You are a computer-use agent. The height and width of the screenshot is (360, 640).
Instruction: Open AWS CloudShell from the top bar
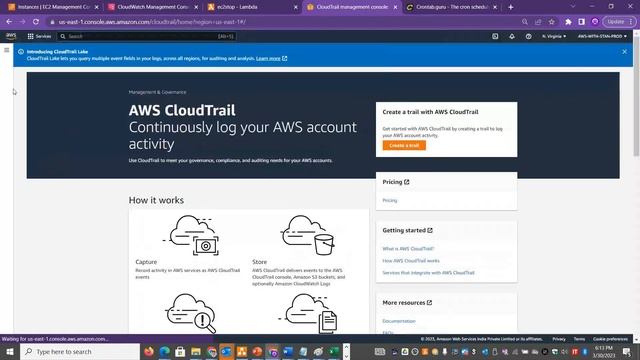click(495, 36)
